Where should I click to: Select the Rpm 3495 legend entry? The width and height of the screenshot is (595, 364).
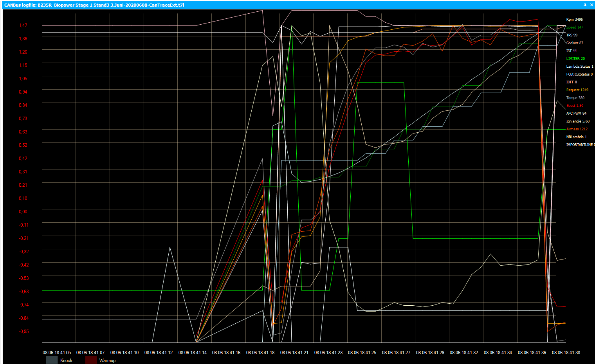574,20
